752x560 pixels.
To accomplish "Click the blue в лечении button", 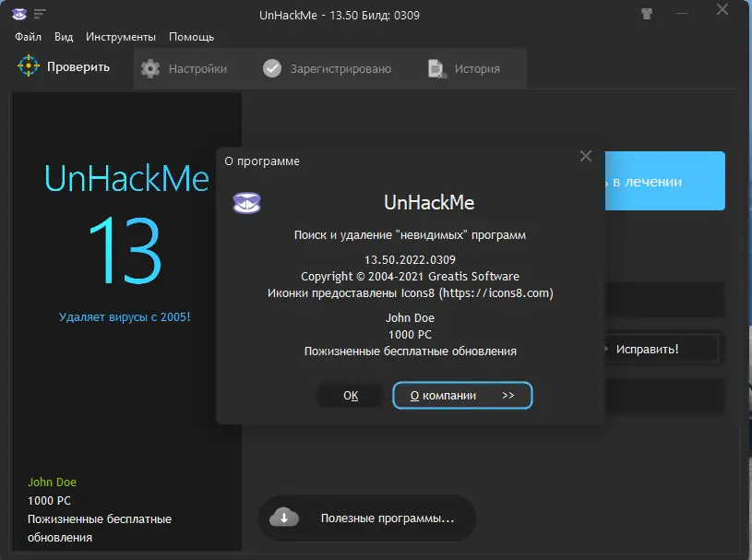I will pyautogui.click(x=664, y=181).
